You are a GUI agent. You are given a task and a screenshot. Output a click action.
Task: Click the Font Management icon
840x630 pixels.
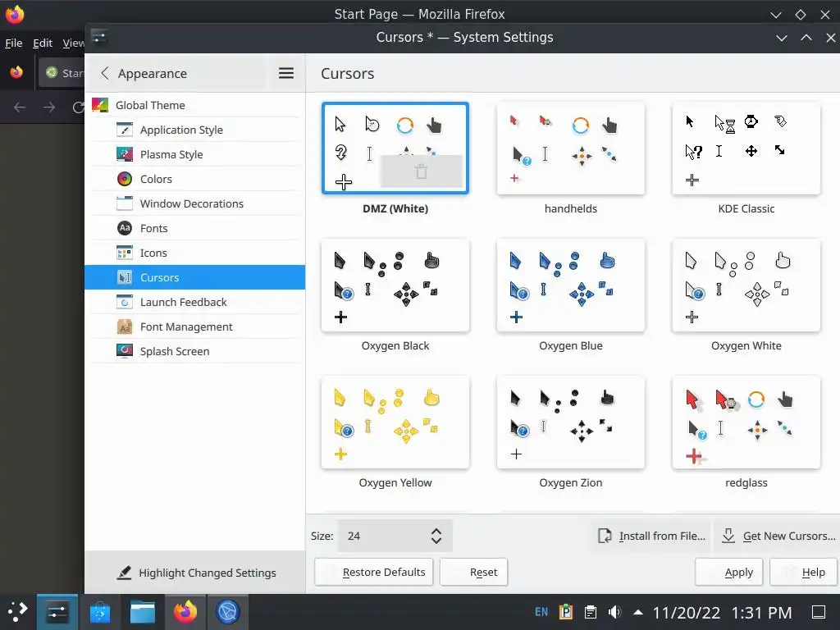pyautogui.click(x=125, y=326)
